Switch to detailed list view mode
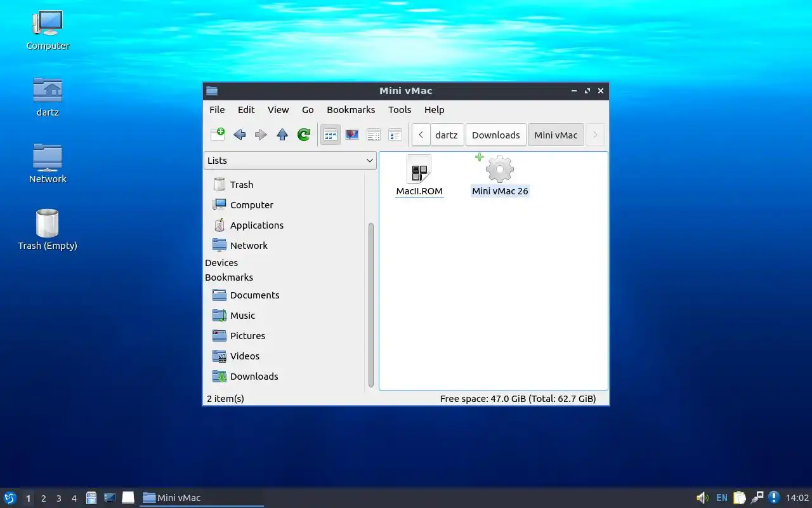 pyautogui.click(x=395, y=135)
